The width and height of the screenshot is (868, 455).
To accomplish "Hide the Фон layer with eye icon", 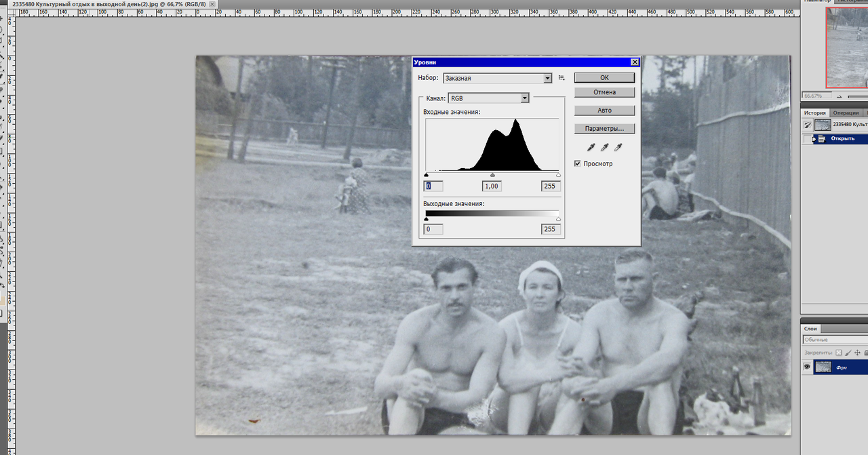I will coord(807,367).
